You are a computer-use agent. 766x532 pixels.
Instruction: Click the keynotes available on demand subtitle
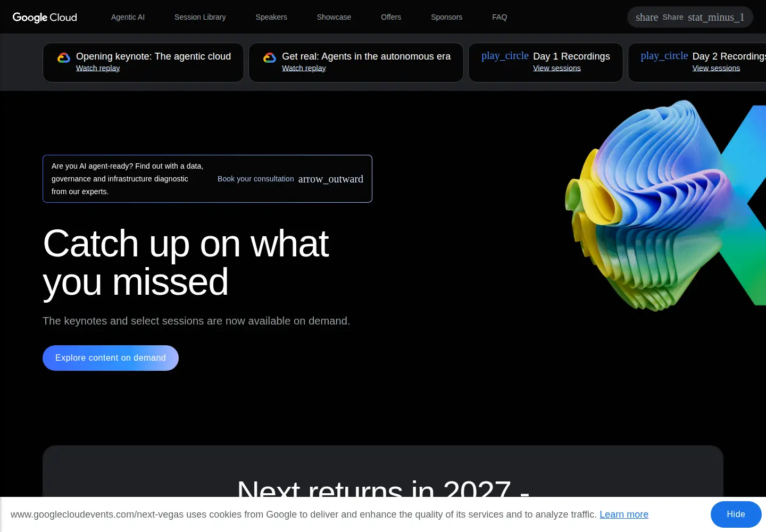click(x=196, y=321)
